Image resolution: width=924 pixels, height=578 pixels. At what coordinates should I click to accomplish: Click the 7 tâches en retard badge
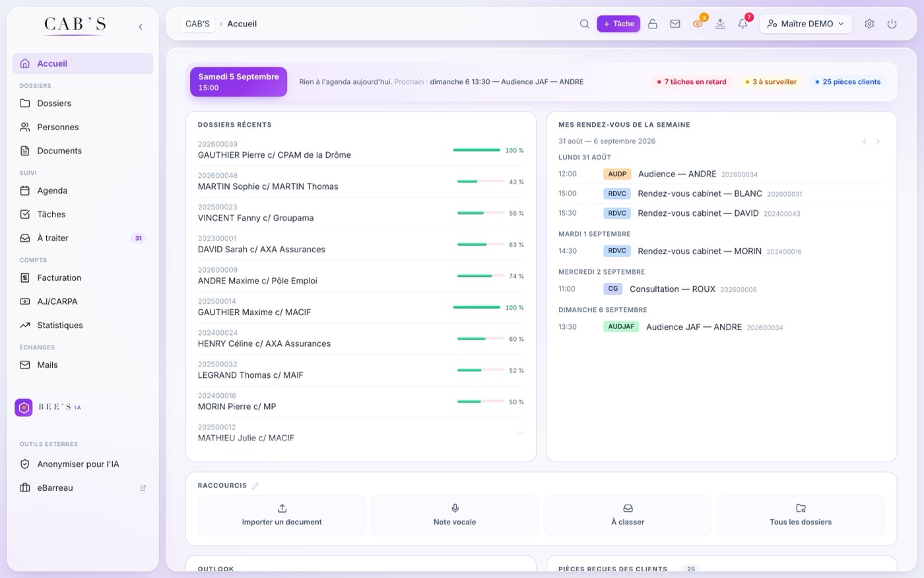click(692, 82)
